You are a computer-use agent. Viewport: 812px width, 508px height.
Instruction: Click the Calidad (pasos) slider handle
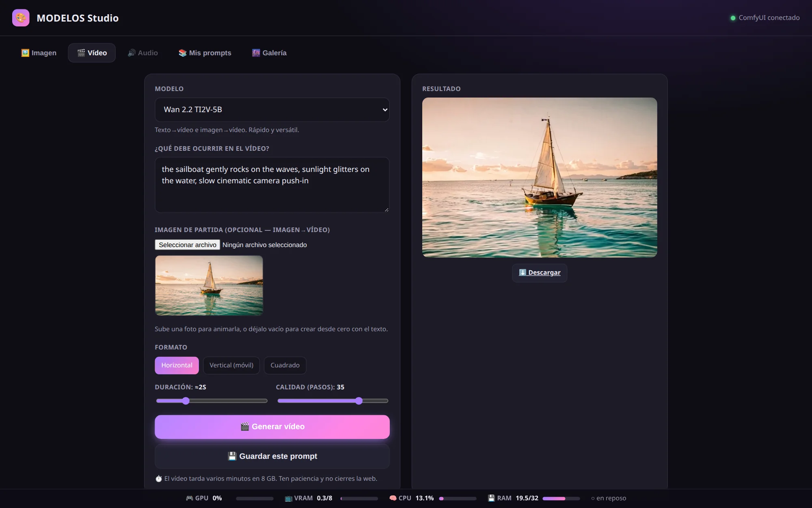click(359, 401)
